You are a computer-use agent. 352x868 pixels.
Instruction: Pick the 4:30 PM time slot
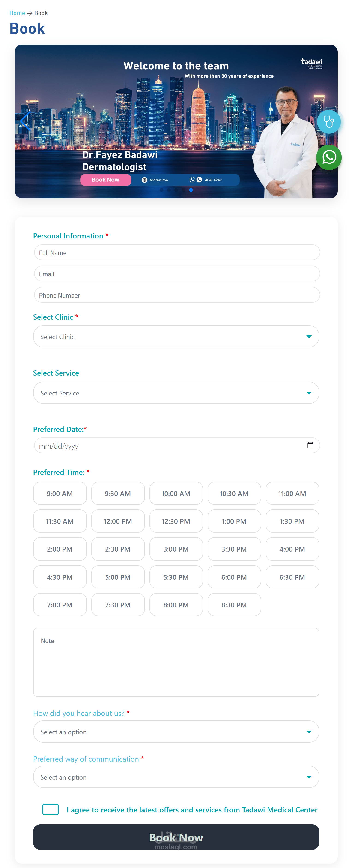tap(60, 577)
